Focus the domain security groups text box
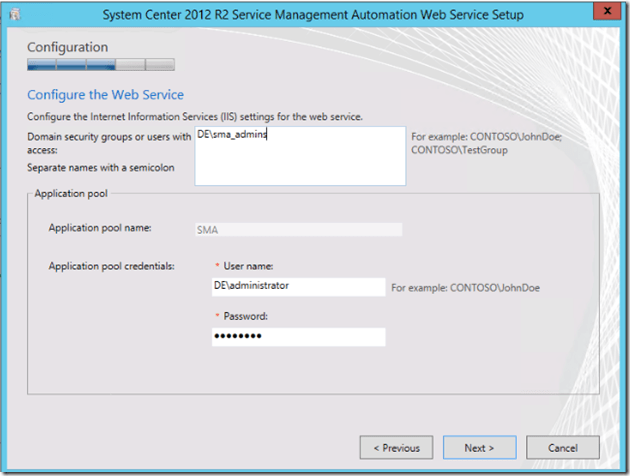 [300, 156]
